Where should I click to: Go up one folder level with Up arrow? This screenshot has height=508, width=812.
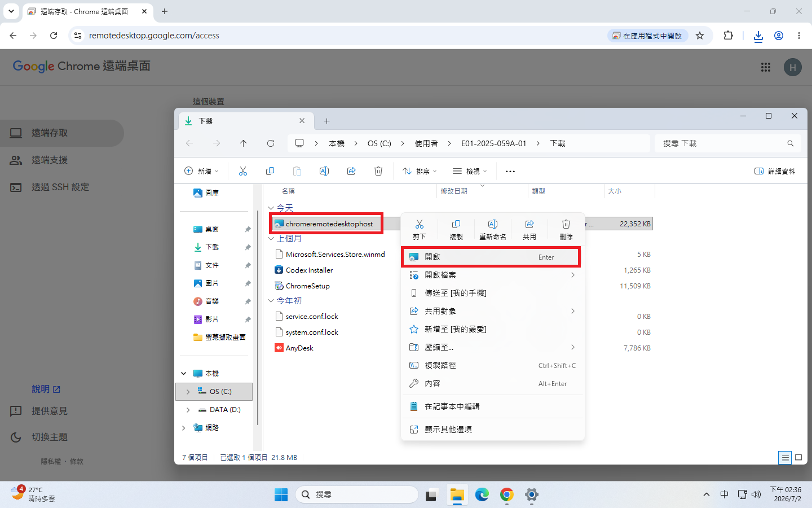pyautogui.click(x=244, y=143)
